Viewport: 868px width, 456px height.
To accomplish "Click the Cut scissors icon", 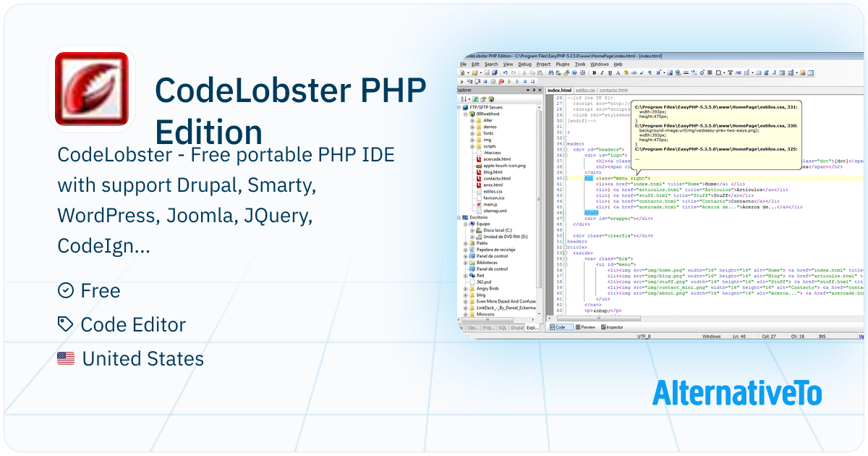I will [x=524, y=72].
